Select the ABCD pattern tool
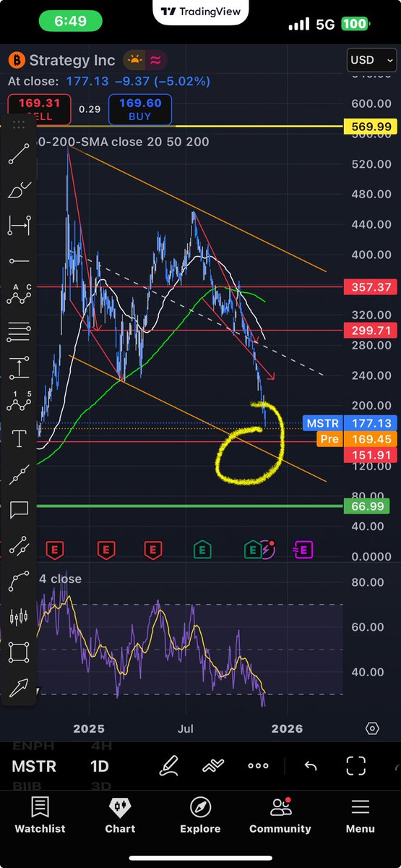Screen dimensions: 401x868 pos(19,296)
